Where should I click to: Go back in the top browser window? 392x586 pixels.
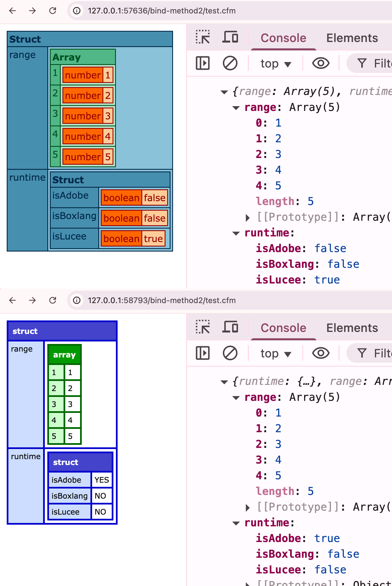[x=13, y=11]
